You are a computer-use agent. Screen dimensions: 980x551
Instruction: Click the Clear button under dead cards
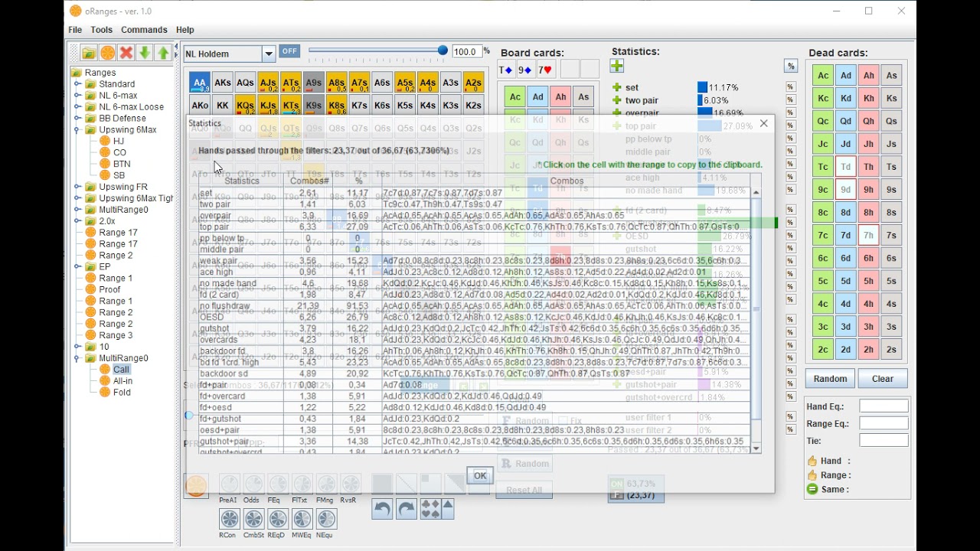coord(883,379)
